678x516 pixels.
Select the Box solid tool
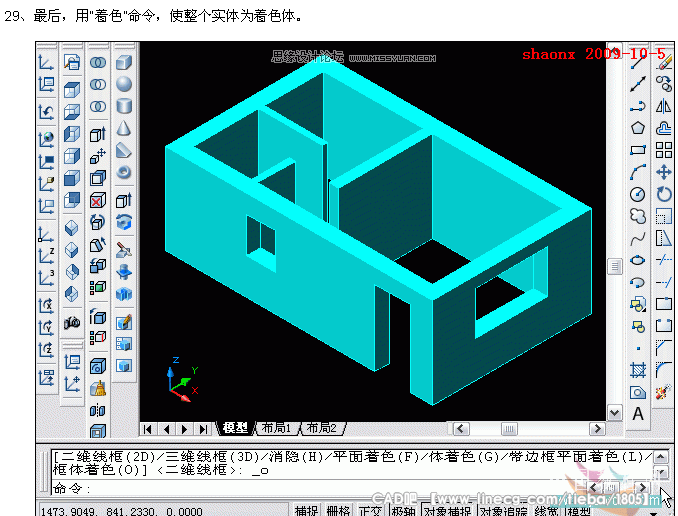click(x=124, y=62)
